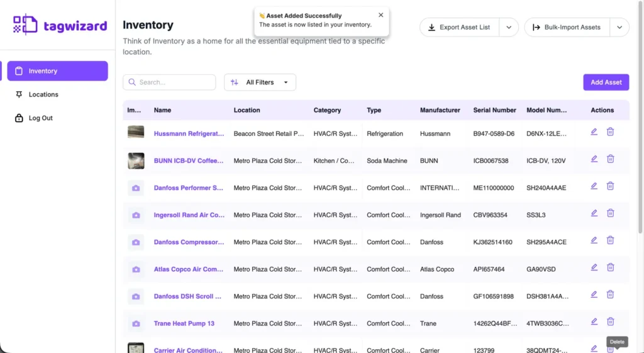
Task: Open Danfoss Compressor asset link
Action: tap(189, 242)
